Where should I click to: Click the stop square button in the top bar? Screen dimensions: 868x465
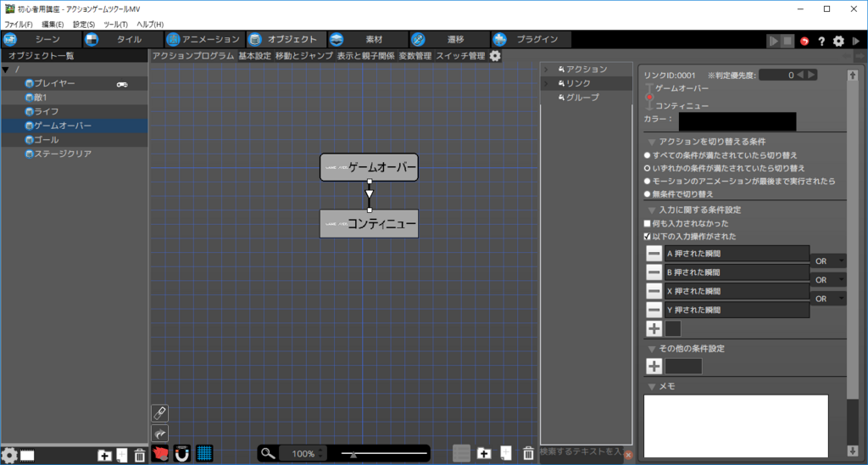(787, 41)
